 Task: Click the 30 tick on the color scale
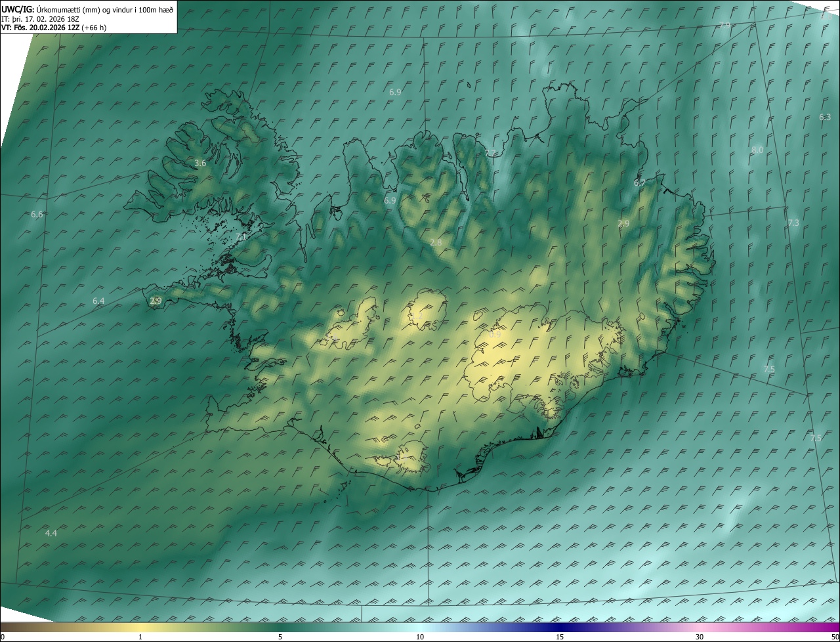700,637
